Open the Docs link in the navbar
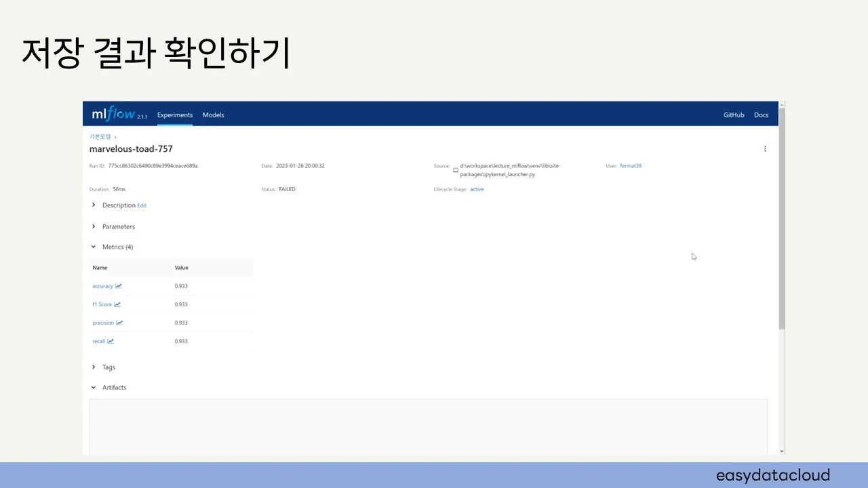Screen dimensions: 868x488 761,115
